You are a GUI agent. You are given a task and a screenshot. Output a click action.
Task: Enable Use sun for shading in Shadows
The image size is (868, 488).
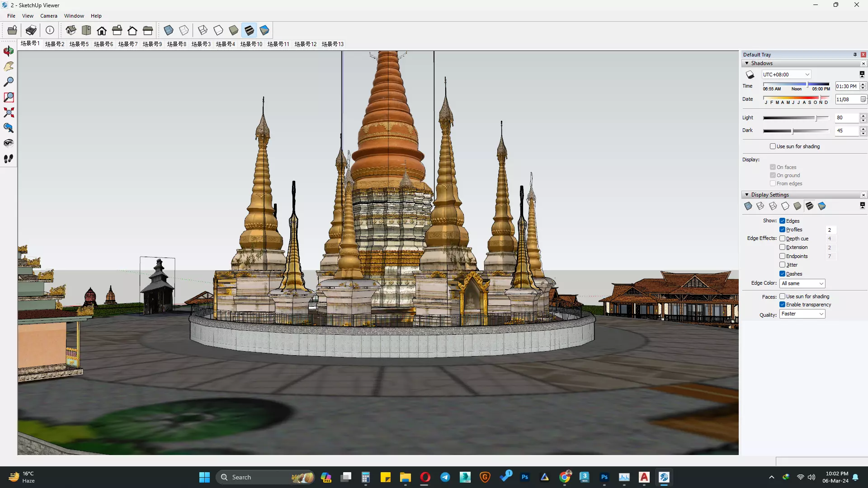point(773,146)
